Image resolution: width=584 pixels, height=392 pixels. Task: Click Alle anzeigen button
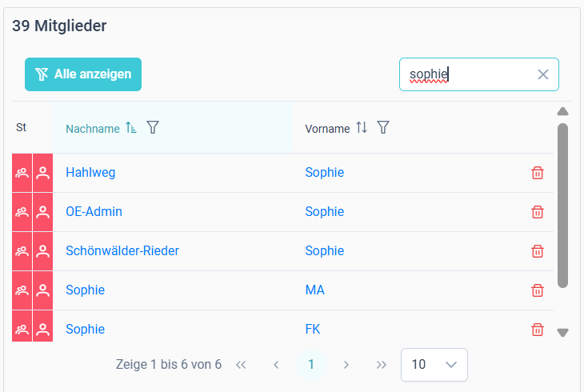(83, 74)
